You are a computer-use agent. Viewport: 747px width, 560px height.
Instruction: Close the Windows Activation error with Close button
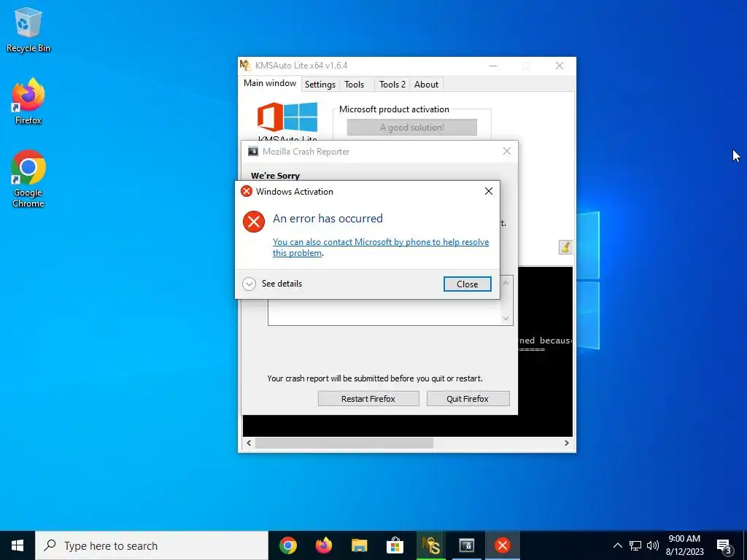467,284
